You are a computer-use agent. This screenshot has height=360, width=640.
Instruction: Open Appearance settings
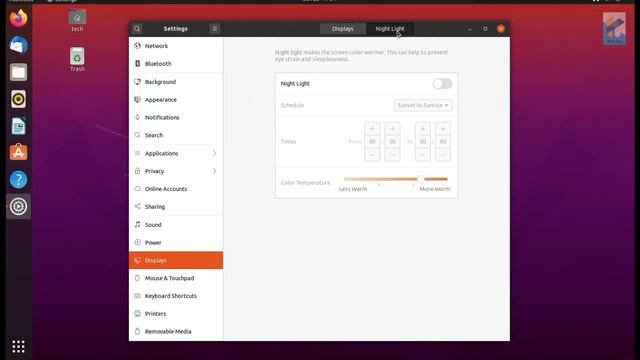click(176, 100)
